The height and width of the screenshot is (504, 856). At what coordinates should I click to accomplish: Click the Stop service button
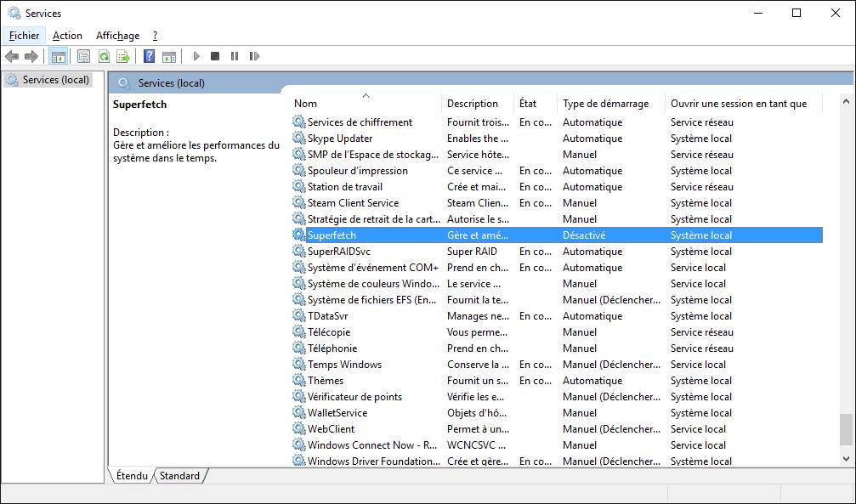tap(214, 56)
